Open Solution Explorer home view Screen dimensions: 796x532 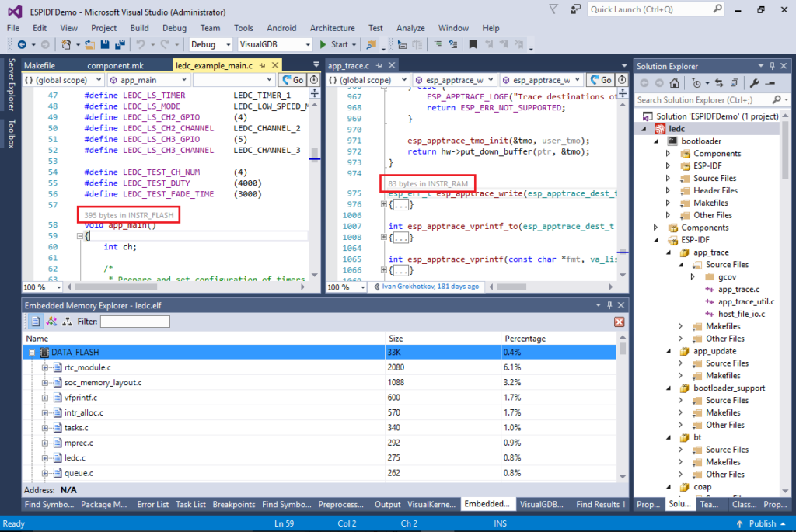pos(675,82)
